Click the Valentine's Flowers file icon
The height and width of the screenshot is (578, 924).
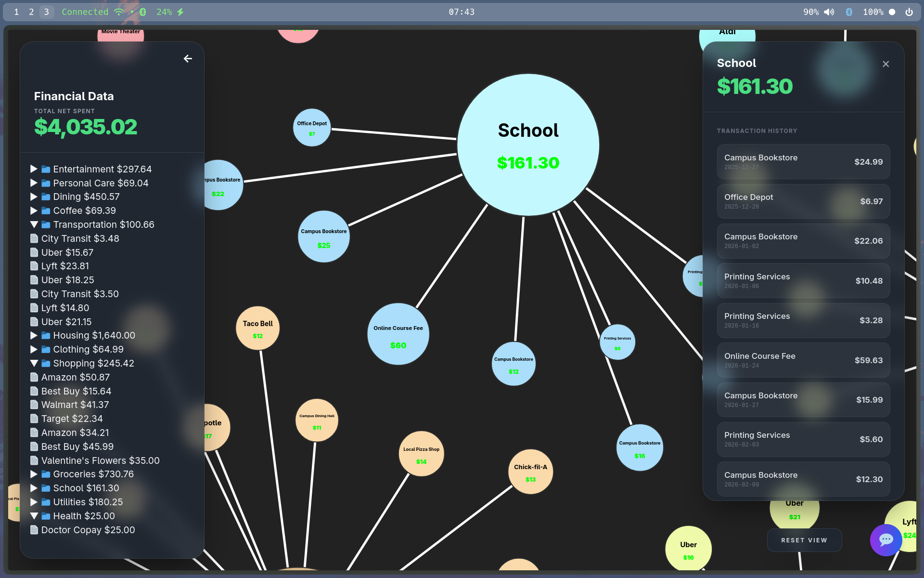click(x=34, y=460)
